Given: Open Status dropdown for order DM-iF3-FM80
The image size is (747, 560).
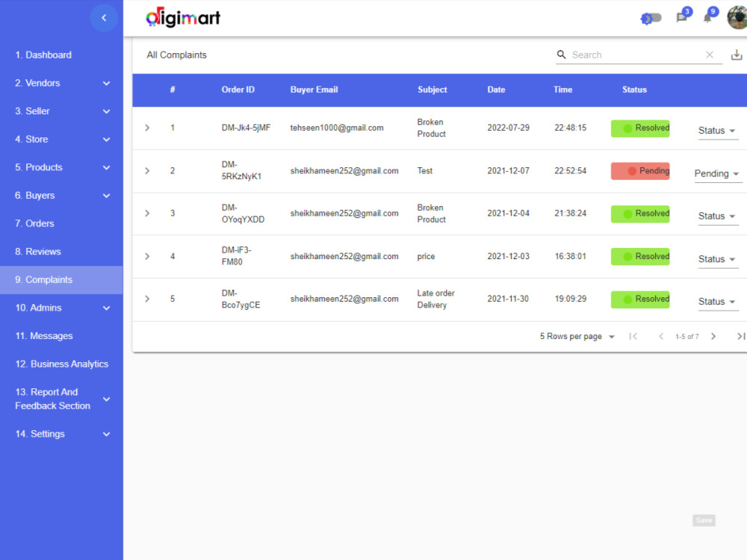Looking at the screenshot, I should 717,259.
